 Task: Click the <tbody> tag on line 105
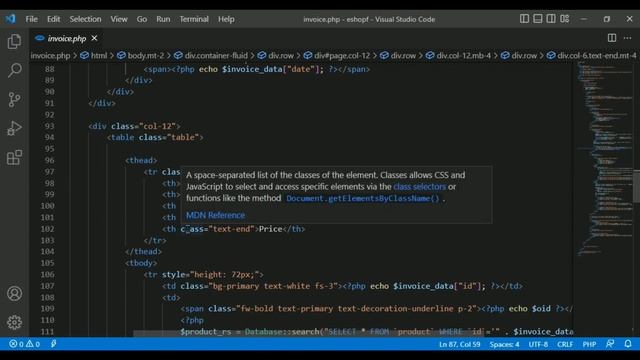pos(141,263)
